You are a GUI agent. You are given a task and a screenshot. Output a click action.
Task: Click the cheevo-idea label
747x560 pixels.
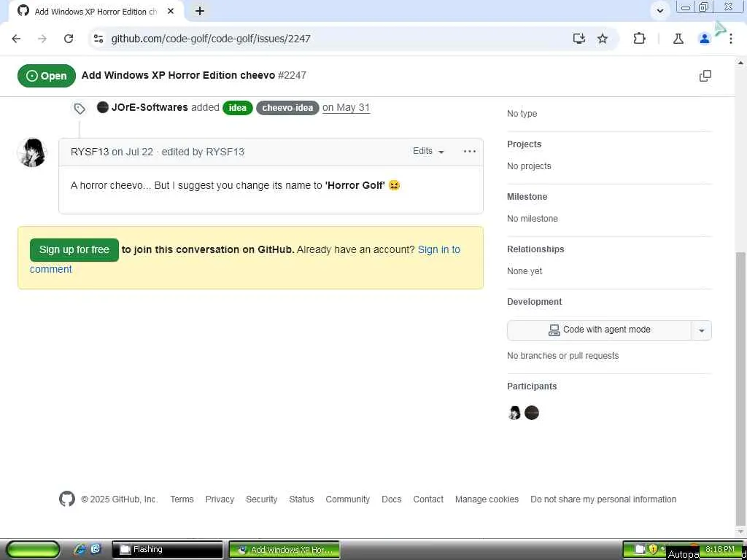[287, 108]
